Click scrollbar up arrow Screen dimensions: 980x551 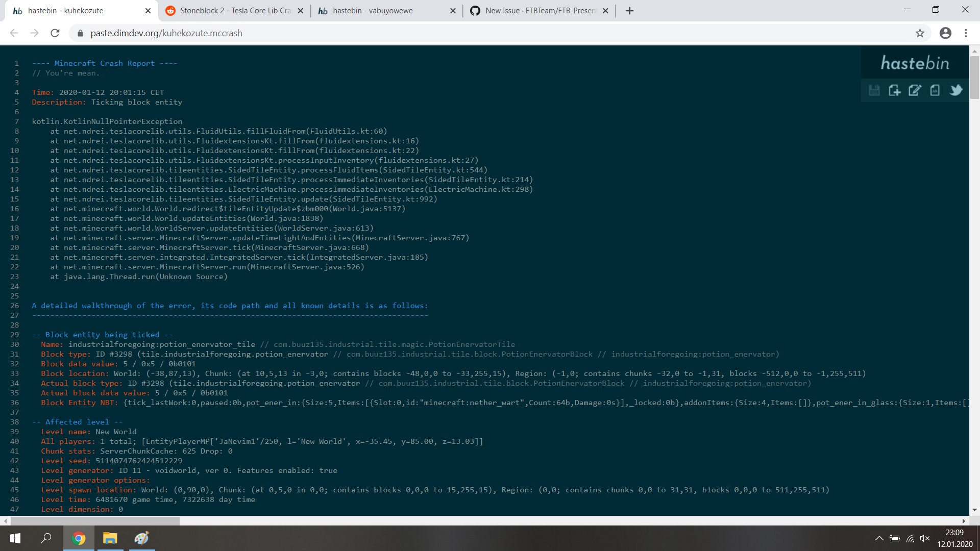[x=974, y=51]
